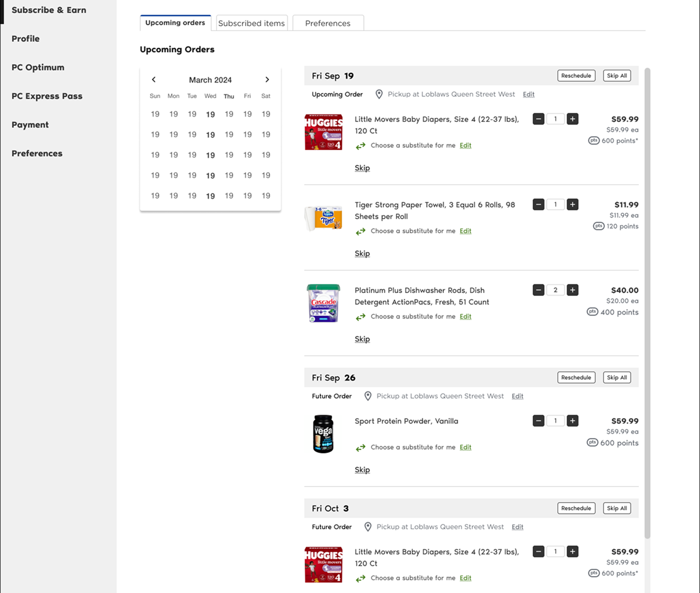Click substitute arrows icon for Dishwasher Rods
Image resolution: width=700 pixels, height=593 pixels.
360,317
